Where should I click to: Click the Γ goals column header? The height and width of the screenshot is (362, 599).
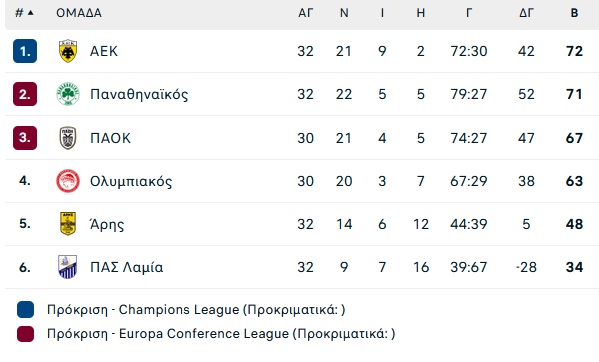[469, 13]
